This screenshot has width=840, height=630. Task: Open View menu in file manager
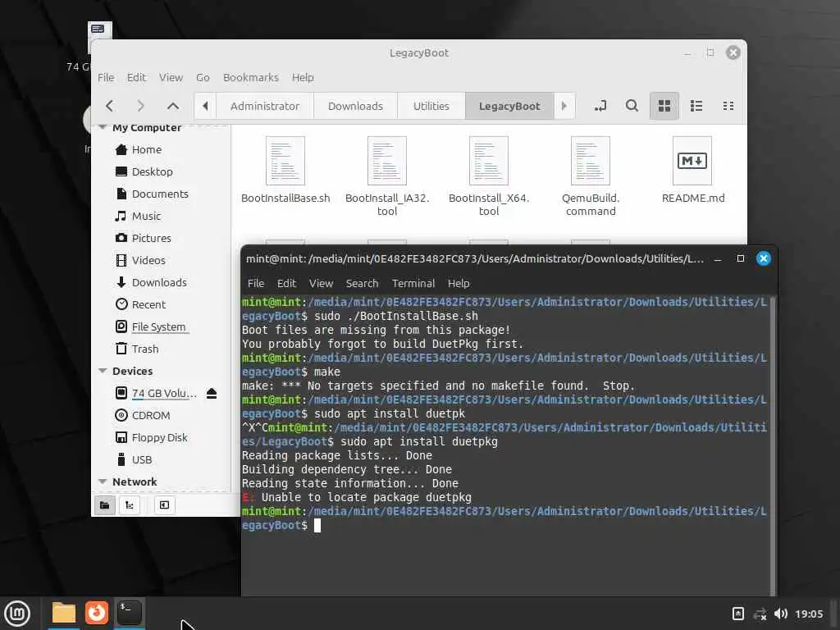point(171,78)
